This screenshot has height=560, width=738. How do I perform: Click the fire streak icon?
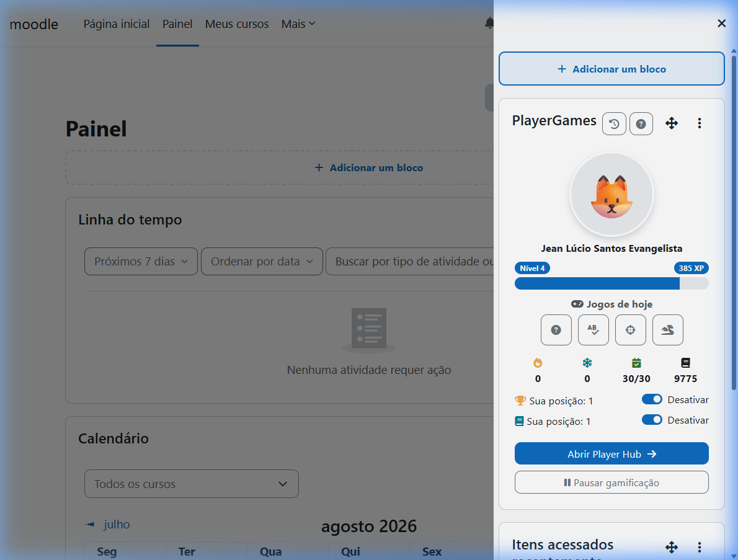point(538,363)
